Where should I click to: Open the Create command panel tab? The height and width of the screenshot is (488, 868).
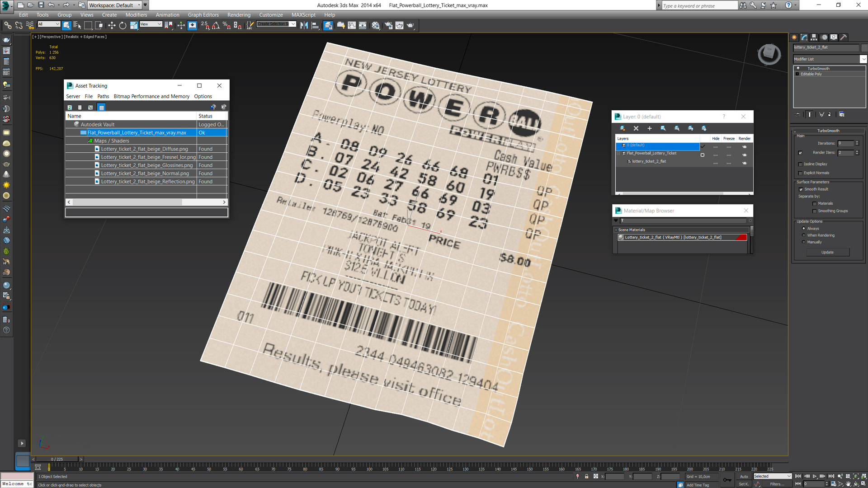(794, 38)
